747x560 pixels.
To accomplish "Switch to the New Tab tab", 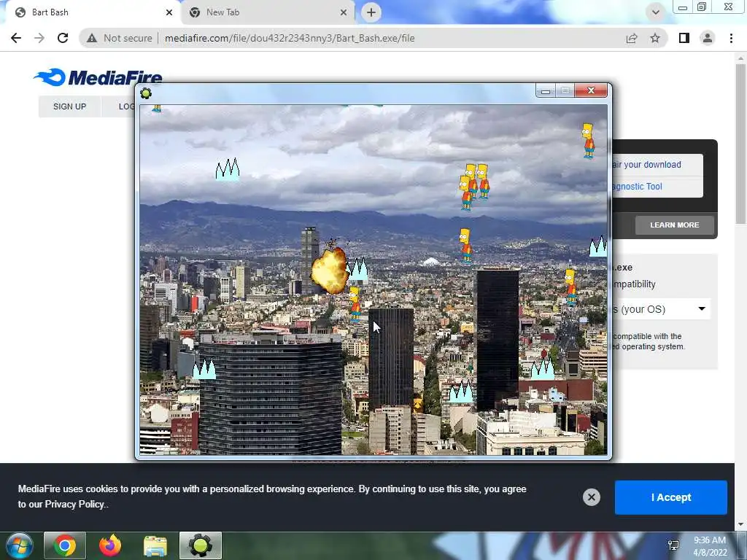I will coord(268,12).
